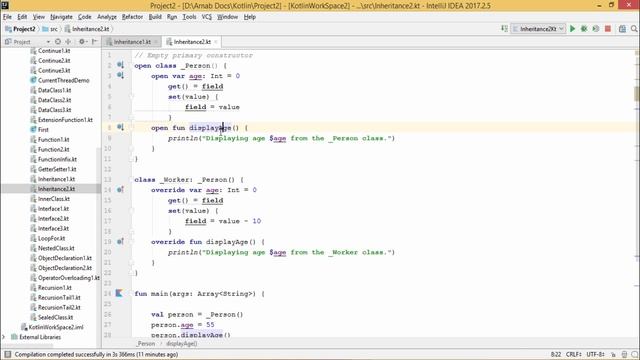Open Project panel settings gear
The image size is (640, 360).
(82, 42)
